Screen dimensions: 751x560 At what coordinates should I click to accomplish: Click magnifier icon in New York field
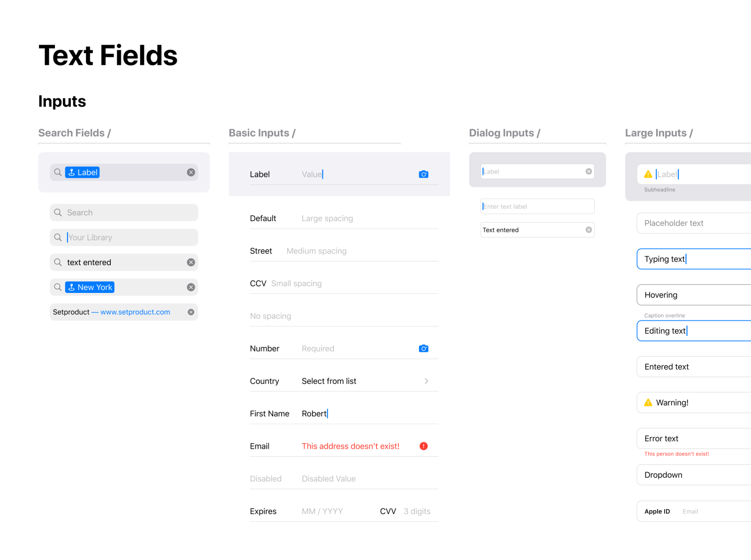tap(58, 287)
